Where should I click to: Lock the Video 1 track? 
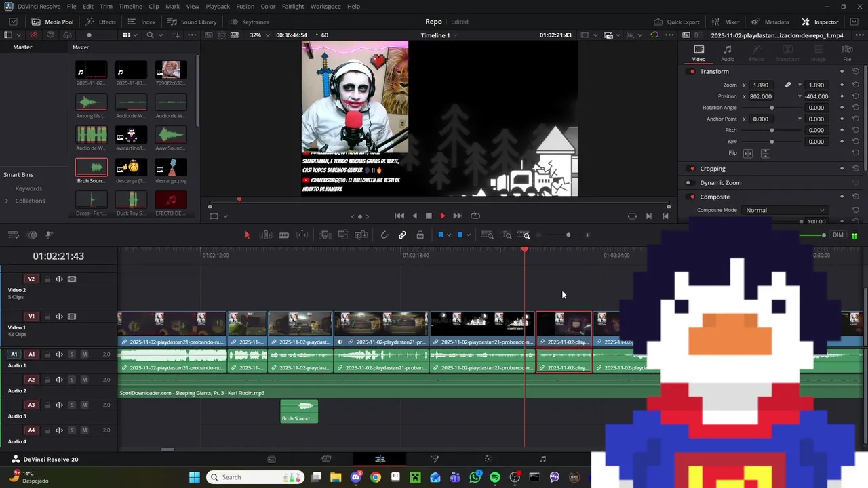(x=47, y=317)
